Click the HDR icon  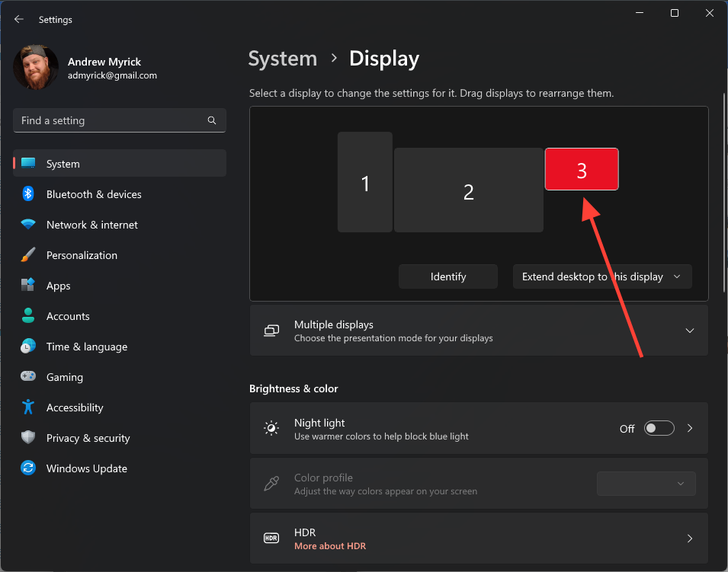click(x=271, y=538)
